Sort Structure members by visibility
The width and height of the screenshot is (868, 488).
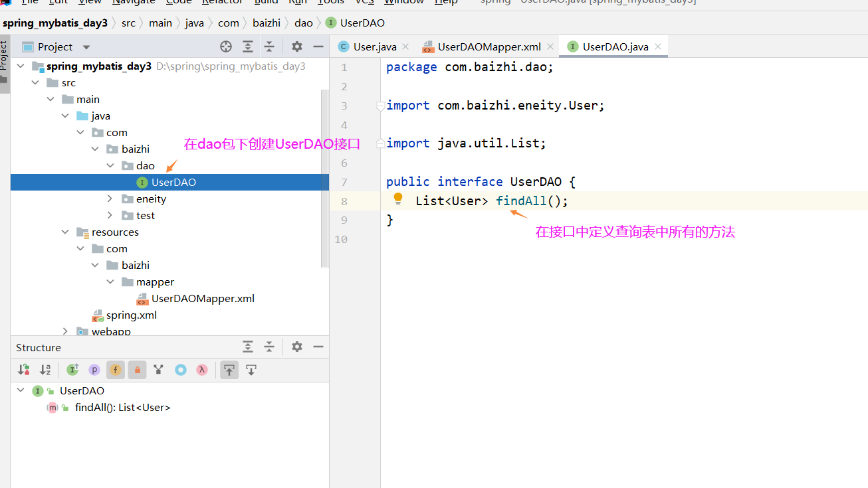(24, 370)
